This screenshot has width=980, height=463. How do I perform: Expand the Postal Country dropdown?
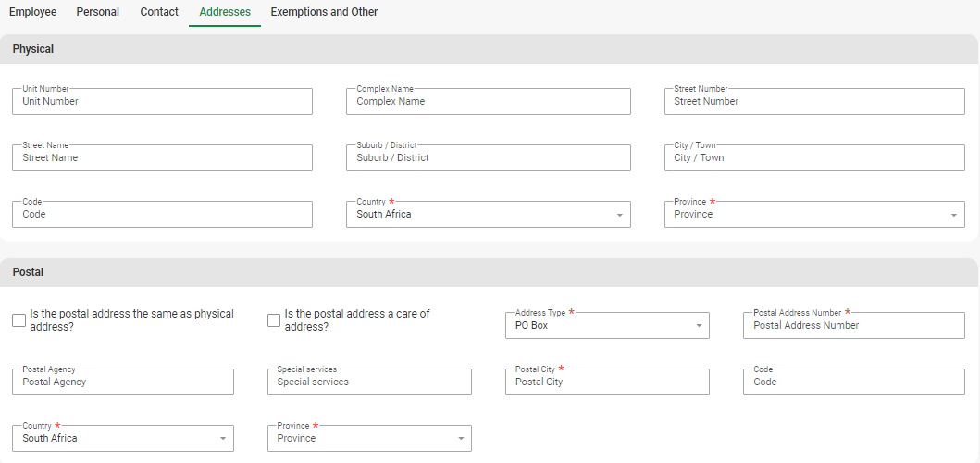click(x=122, y=439)
